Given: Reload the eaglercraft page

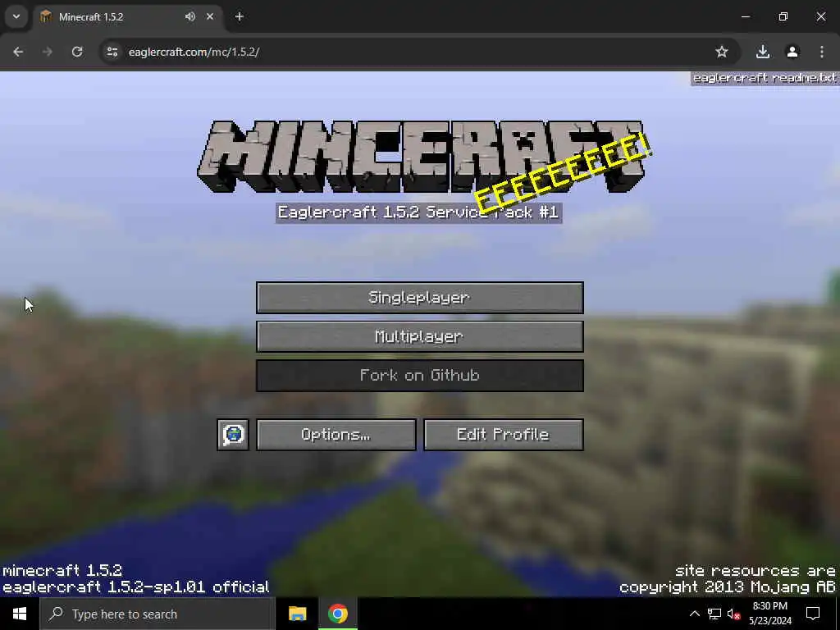Looking at the screenshot, I should (77, 52).
